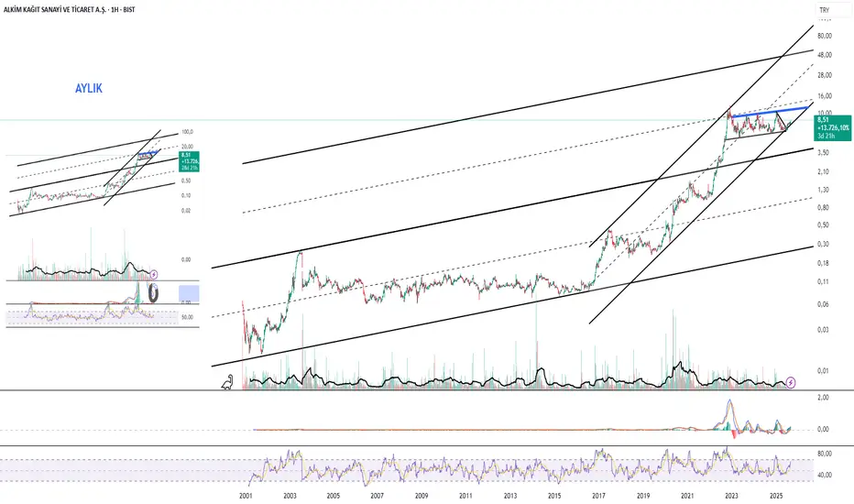Click the 2,00 label in the MACD pane
This screenshot has height=504, width=854.
[823, 398]
